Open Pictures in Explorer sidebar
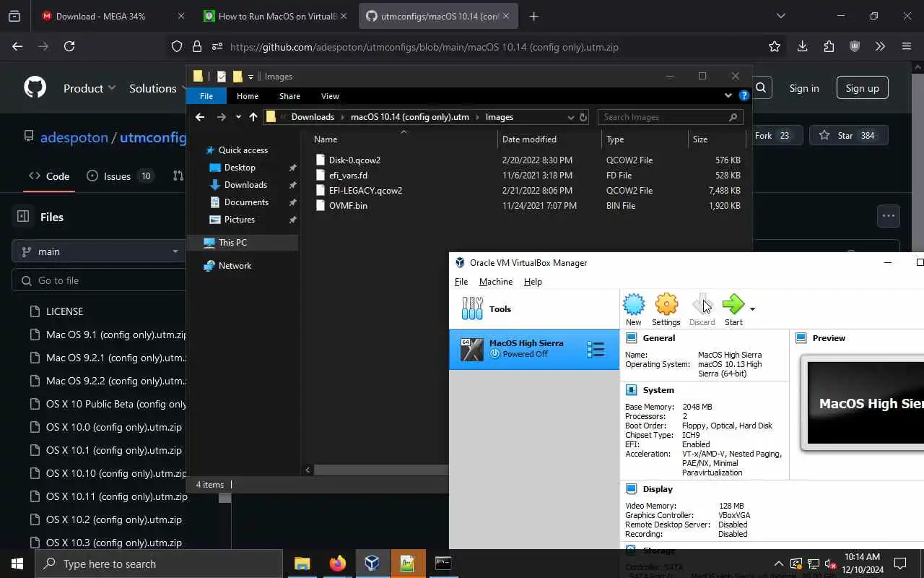The image size is (924, 578). point(240,220)
